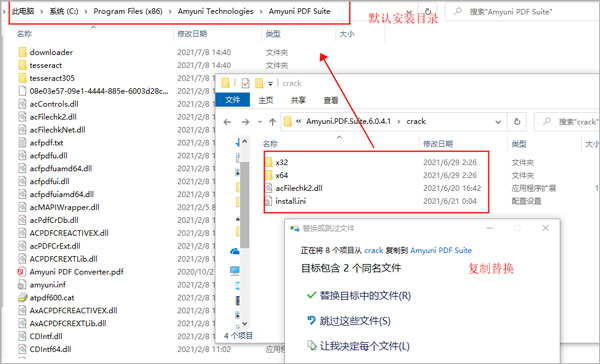Choose 跳过这些文件(S)

tap(355, 321)
